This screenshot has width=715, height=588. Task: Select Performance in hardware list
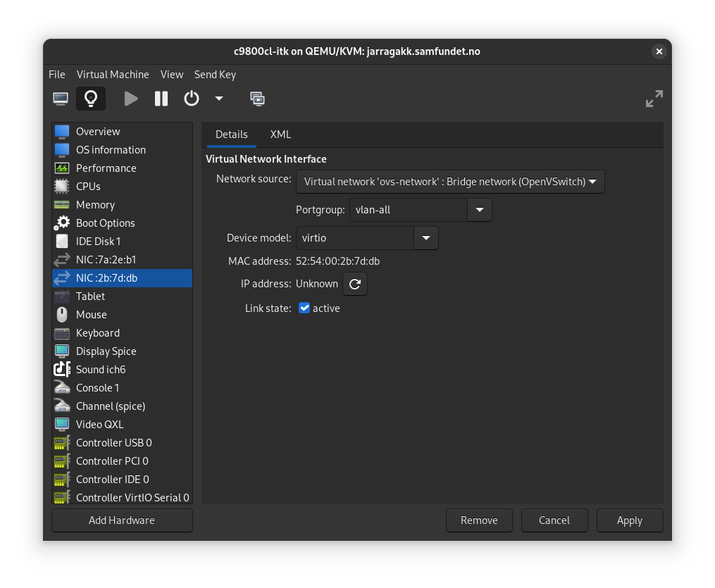122,168
